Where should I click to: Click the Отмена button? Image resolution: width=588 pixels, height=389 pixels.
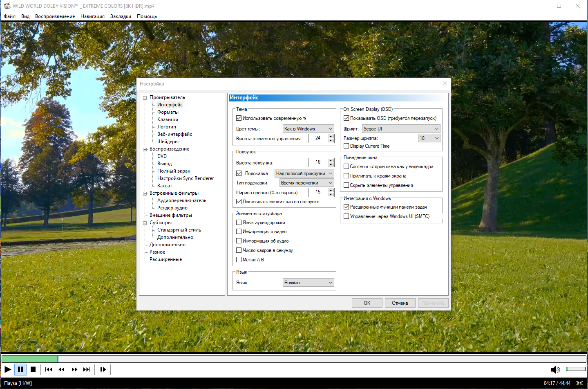tap(400, 303)
